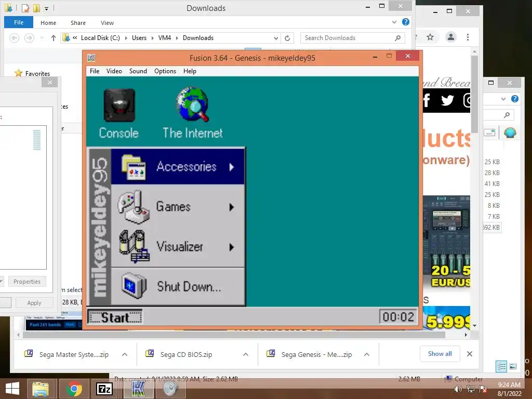Open the View tab in Downloads explorer
Image resolution: width=532 pixels, height=399 pixels.
pyautogui.click(x=107, y=23)
